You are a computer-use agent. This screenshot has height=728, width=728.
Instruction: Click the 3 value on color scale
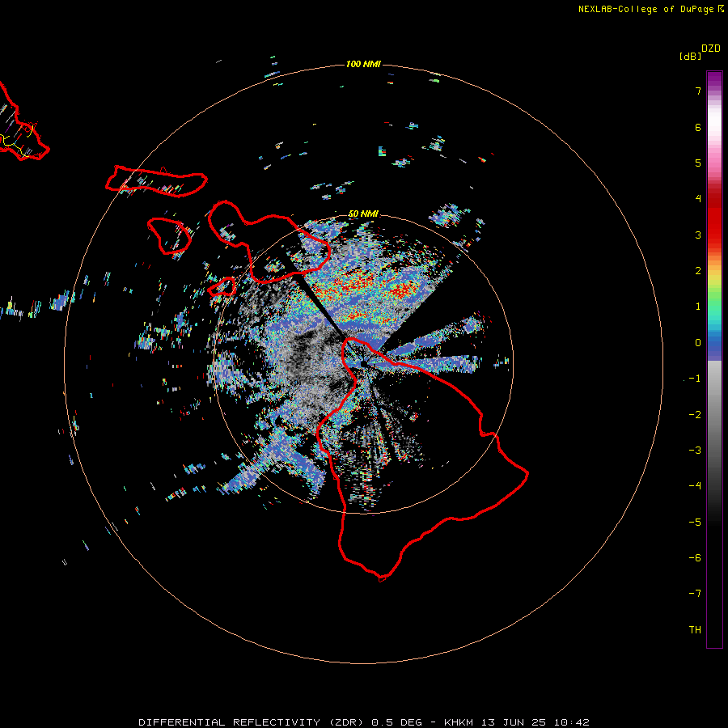[x=698, y=235]
